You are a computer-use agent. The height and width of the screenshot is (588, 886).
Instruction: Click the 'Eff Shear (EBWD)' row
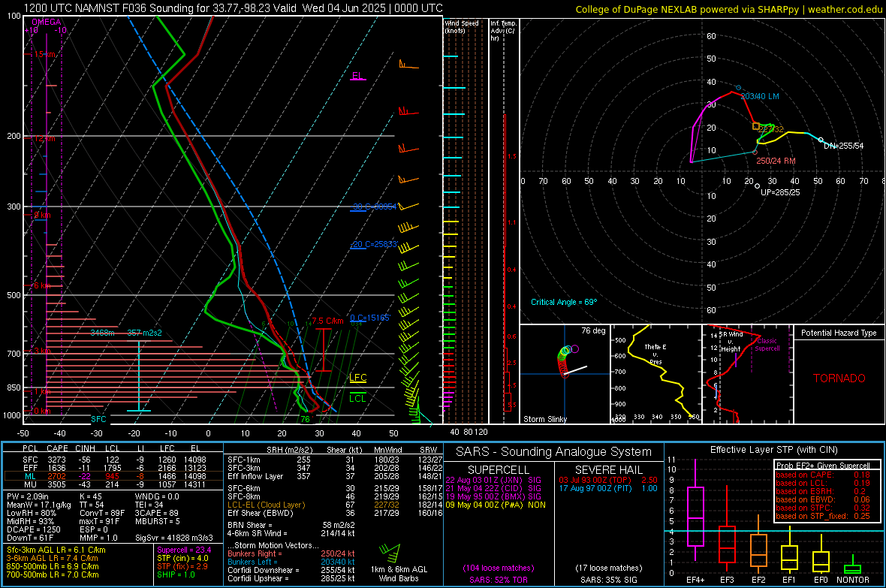tap(335, 514)
